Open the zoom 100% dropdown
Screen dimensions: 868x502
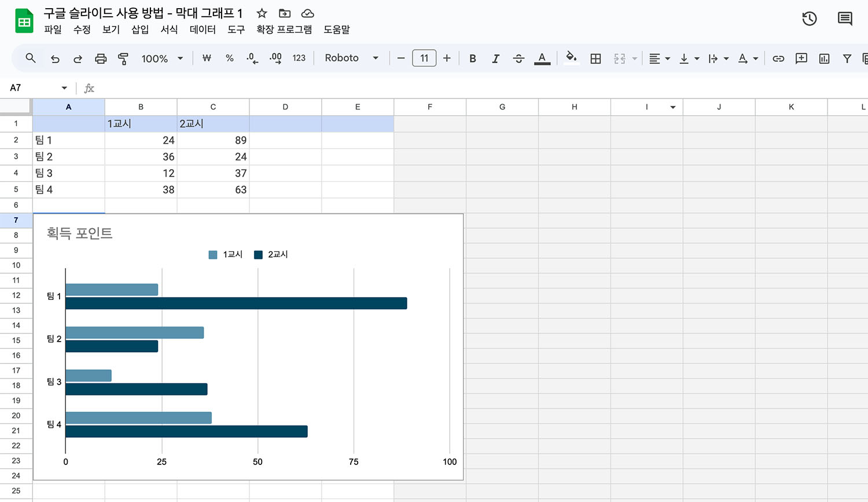coord(162,58)
